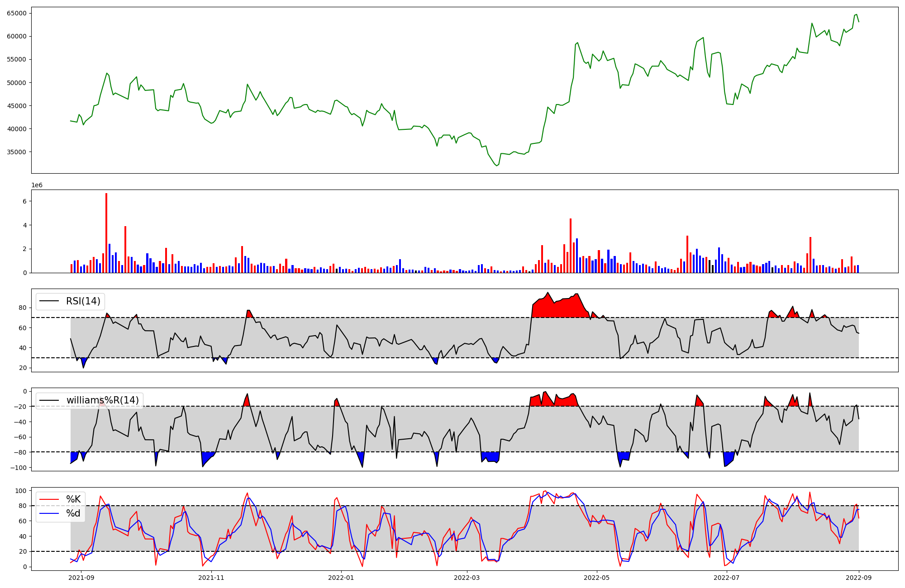Click the williams%R(14) legend text
Image resolution: width=905 pixels, height=588 pixels.
[x=103, y=400]
